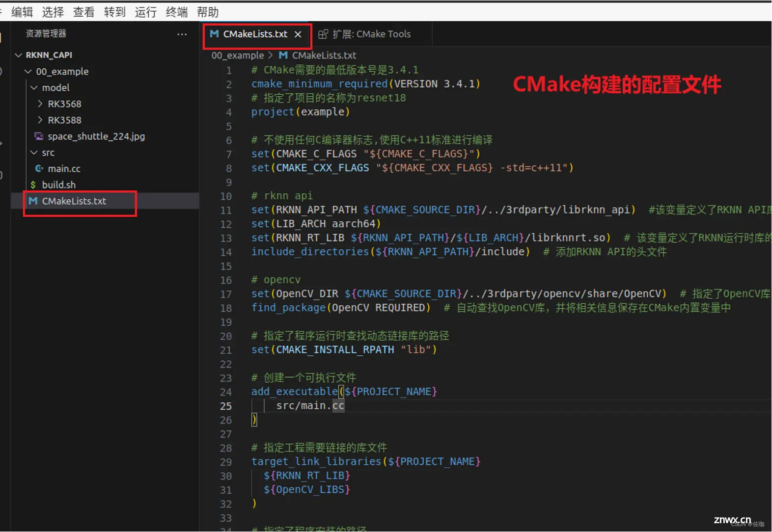The height and width of the screenshot is (532, 772).
Task: Click the 资源管理器 panel title
Action: coord(46,33)
